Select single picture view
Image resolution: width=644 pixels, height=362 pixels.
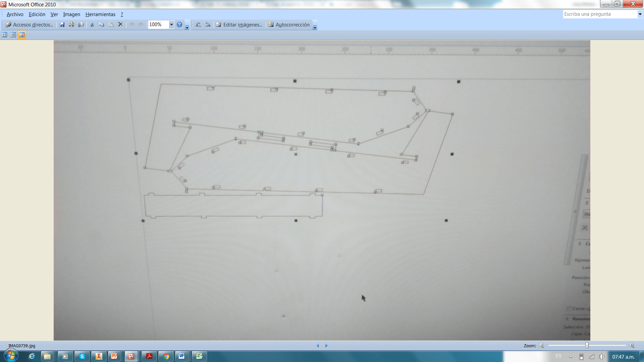pos(22,35)
